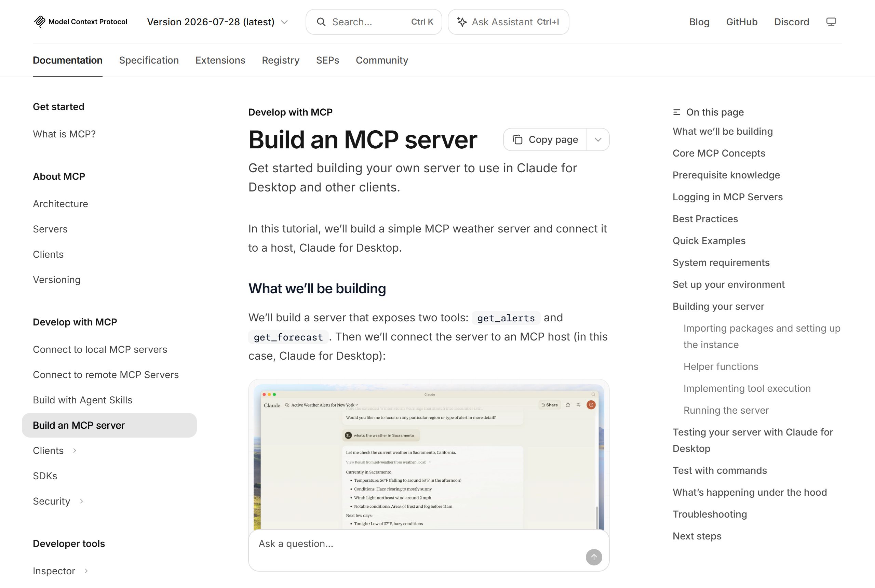Click the On this page list icon

(x=677, y=112)
